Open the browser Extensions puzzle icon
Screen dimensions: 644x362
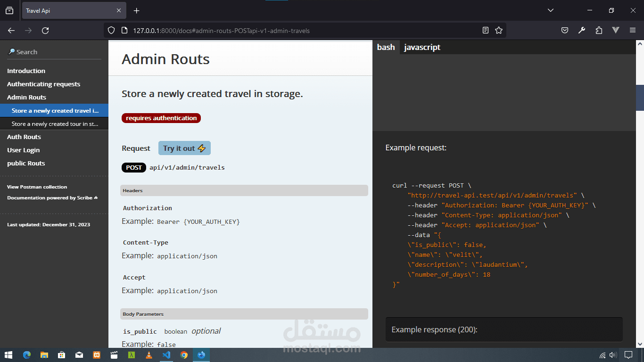(599, 31)
